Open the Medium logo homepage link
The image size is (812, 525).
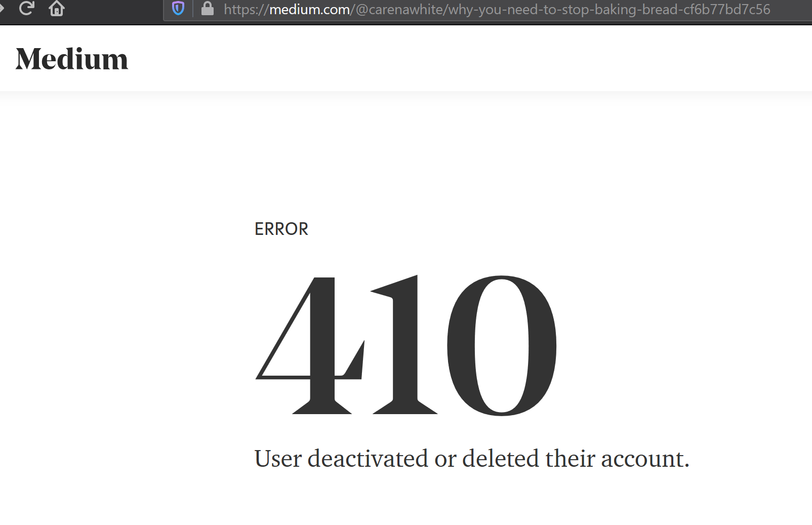point(72,59)
